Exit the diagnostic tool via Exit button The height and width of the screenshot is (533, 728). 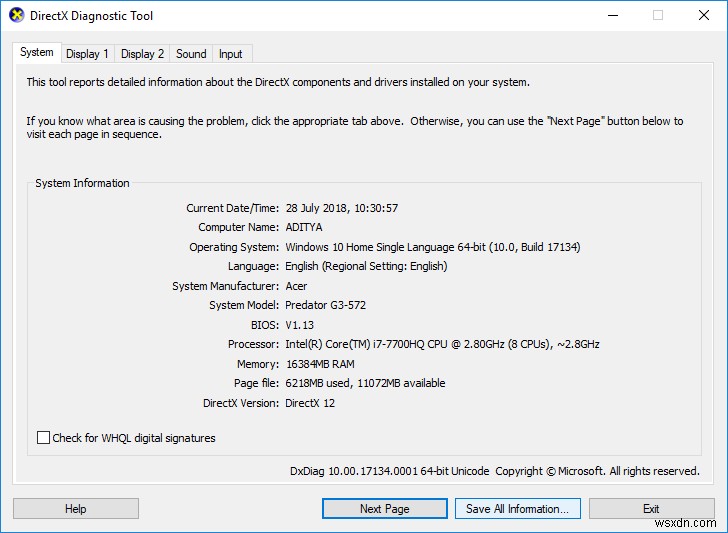pos(651,509)
